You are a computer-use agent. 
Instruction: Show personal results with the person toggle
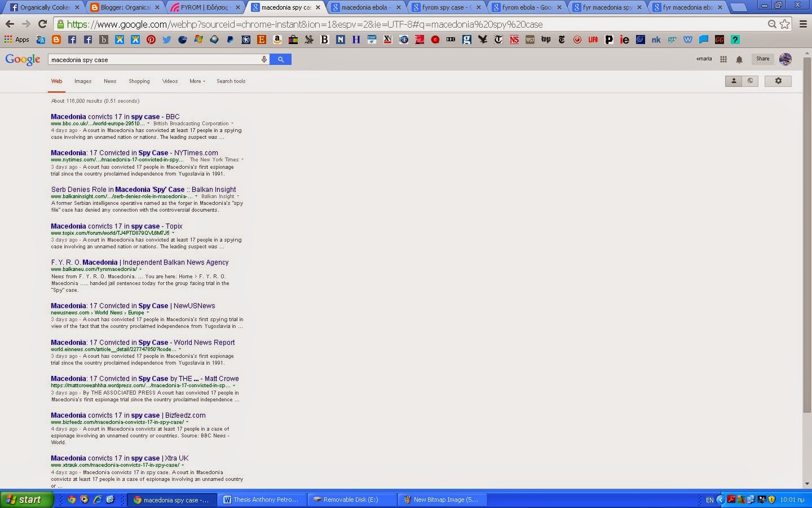[734, 81]
